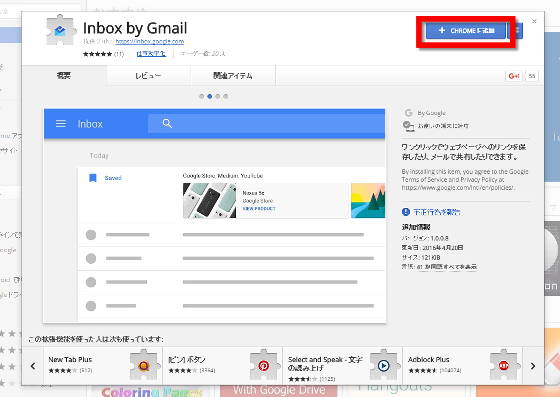Open the Adblock Plus extension card
Screen dimensions: 560x397
[462, 366]
